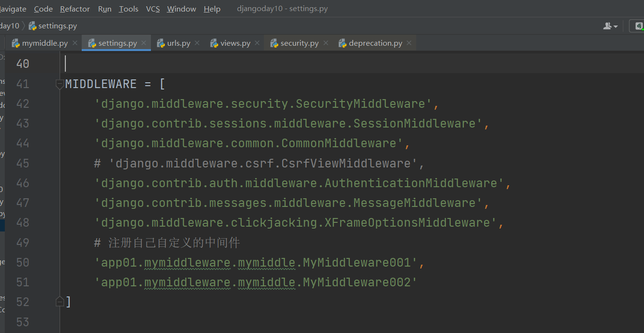Click the MIDDLEWARE variable name
Screen dimensions: 644x333
tap(101, 84)
